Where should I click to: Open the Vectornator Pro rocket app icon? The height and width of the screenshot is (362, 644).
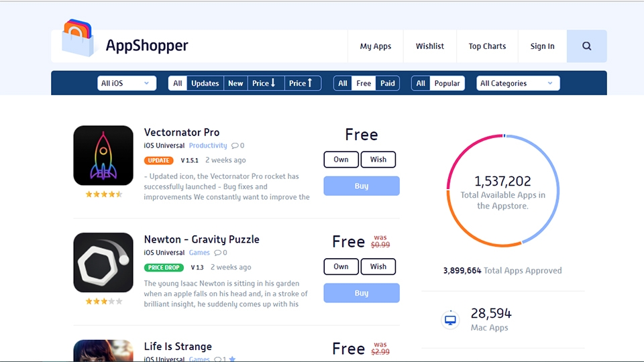(103, 155)
